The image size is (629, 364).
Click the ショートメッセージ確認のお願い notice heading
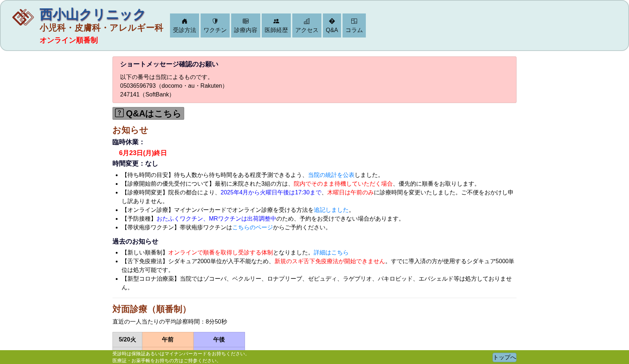[x=169, y=64]
